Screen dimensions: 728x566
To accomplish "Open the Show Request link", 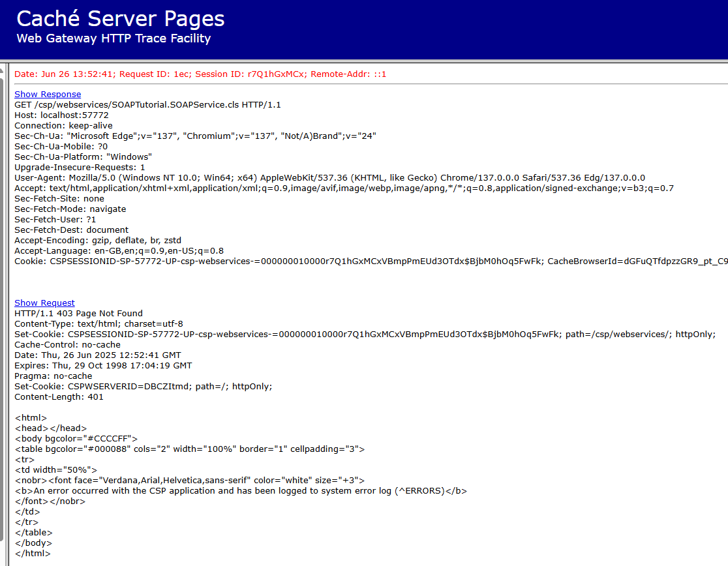I will (x=44, y=303).
